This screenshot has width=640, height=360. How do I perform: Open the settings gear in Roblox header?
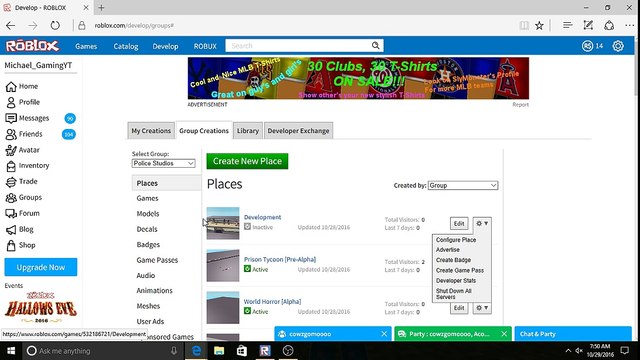point(618,46)
